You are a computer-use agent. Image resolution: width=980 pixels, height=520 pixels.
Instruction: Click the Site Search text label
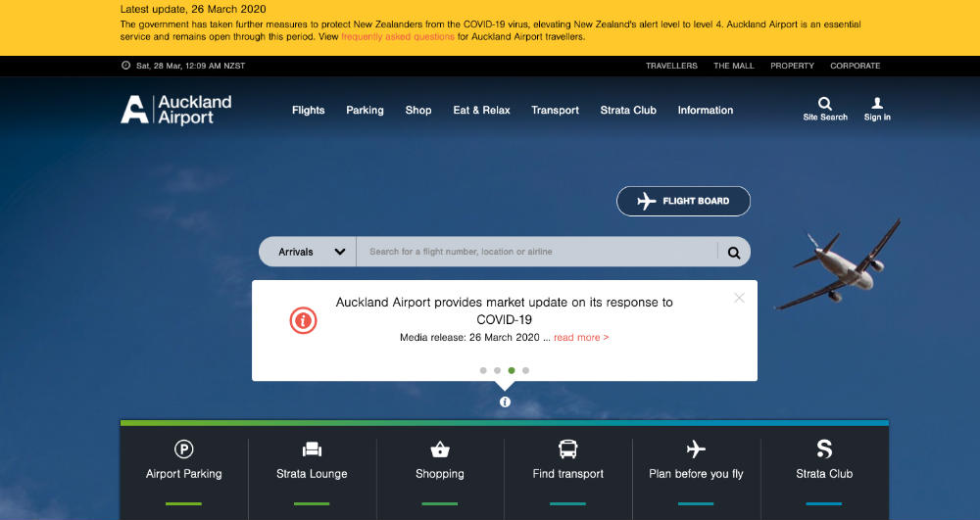(x=825, y=118)
